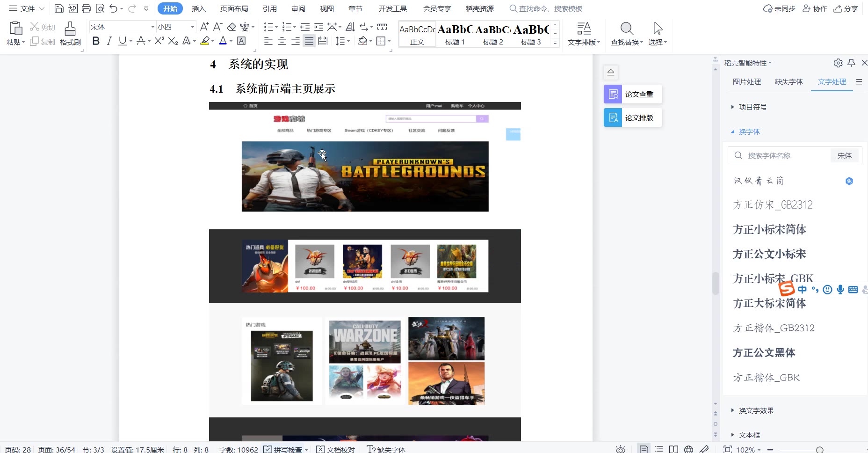Pin the 稻壳智能特性 side panel
Image resolution: width=868 pixels, height=453 pixels.
851,63
